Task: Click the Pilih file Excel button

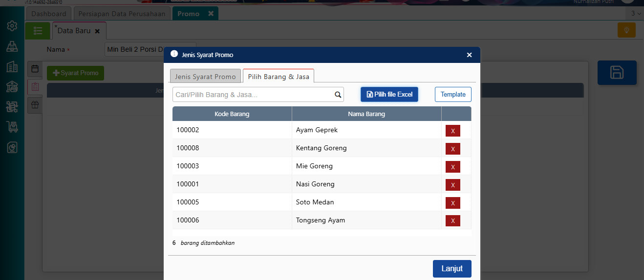Action: (389, 94)
